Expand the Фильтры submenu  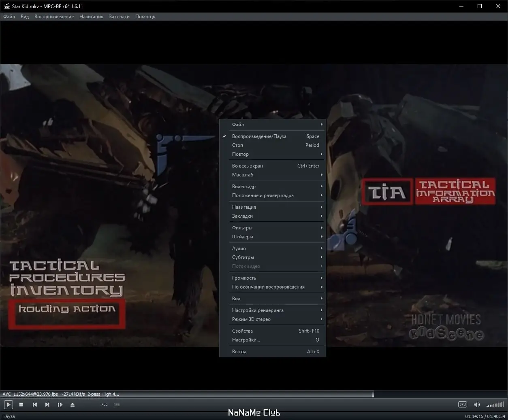pos(273,228)
